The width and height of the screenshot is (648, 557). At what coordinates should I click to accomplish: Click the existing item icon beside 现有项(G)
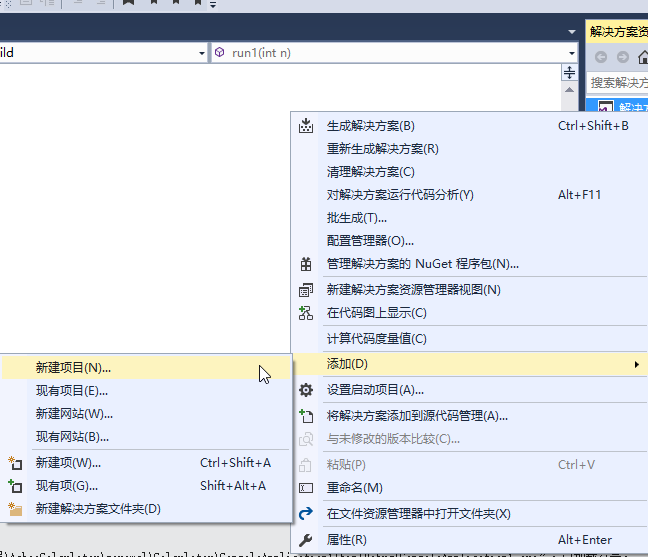[15, 486]
